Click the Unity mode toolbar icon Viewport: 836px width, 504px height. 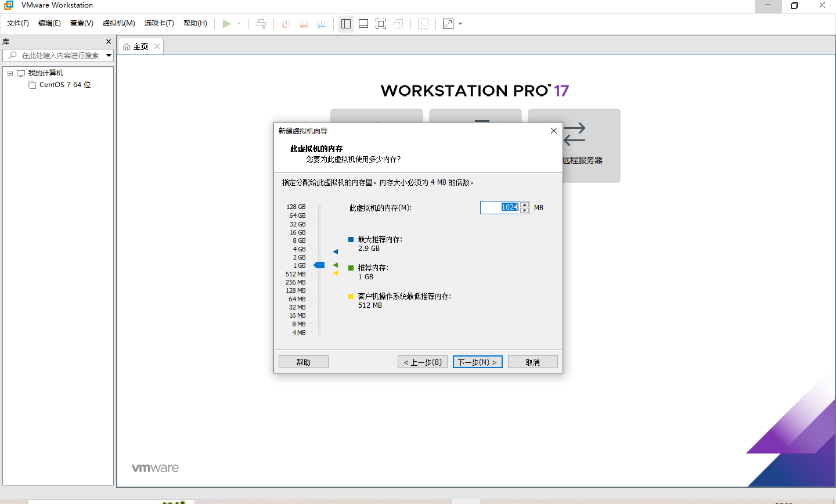coord(398,24)
